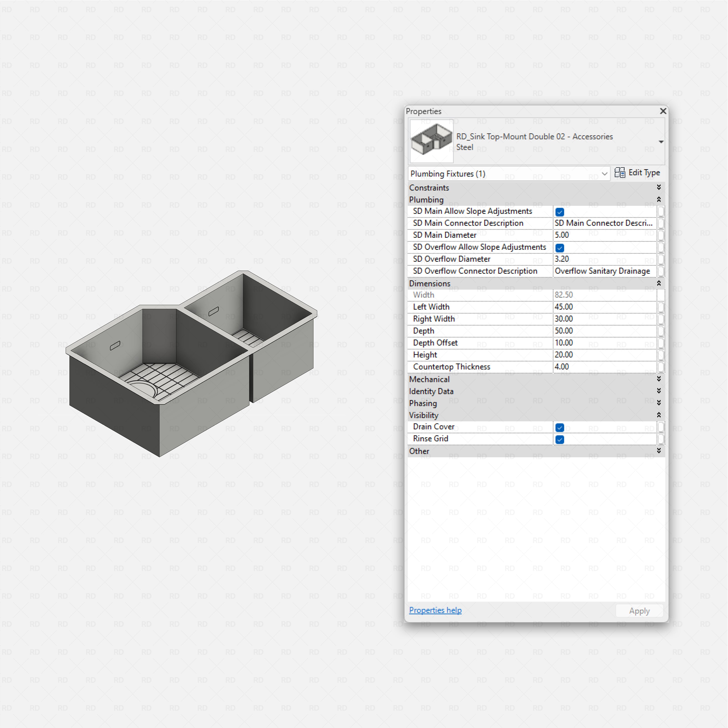Click the Apply button
This screenshot has width=728, height=728.
pyautogui.click(x=639, y=610)
